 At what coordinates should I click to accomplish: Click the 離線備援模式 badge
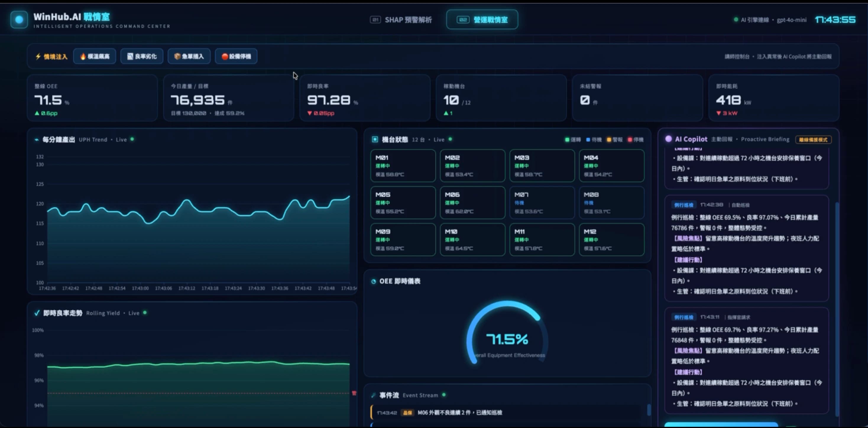(x=813, y=140)
